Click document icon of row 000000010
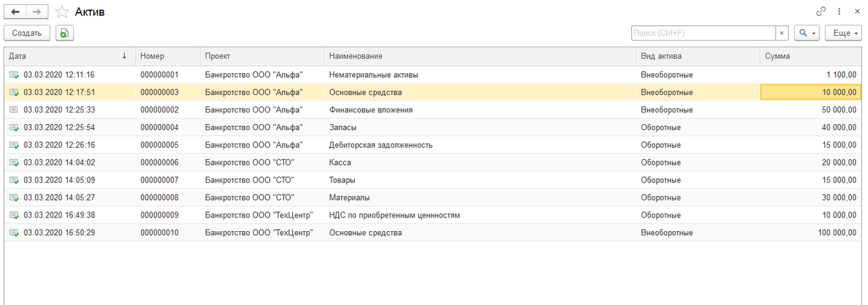Viewport: 868px width, 305px height. pos(14,233)
